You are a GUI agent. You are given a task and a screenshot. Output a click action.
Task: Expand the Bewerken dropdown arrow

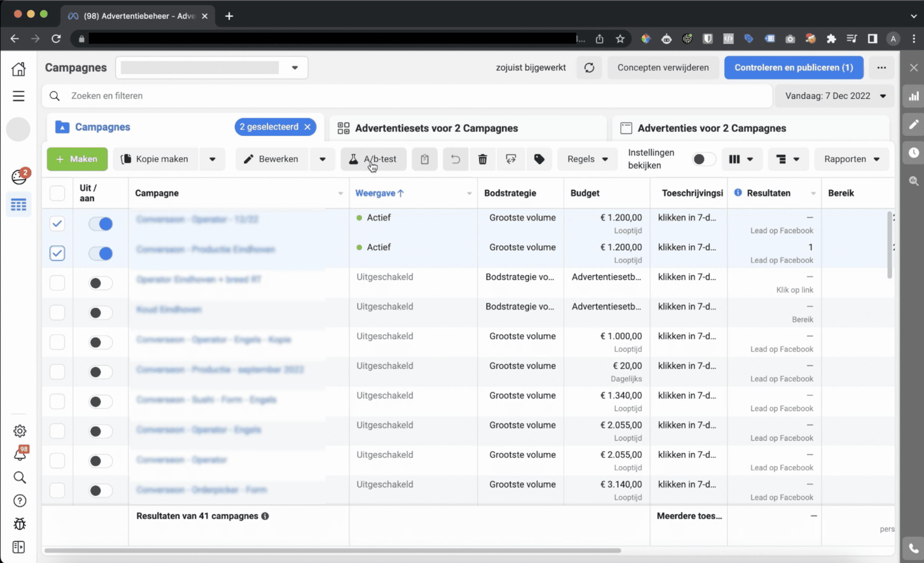322,159
